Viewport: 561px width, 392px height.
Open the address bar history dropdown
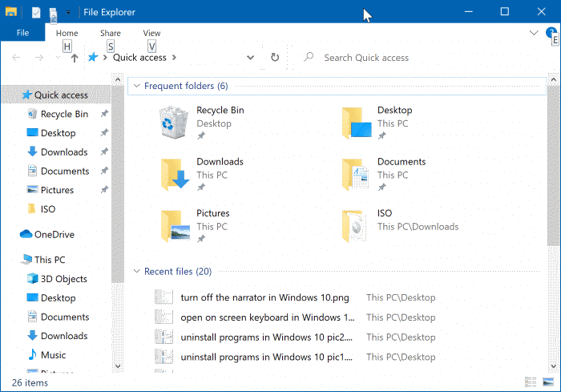pos(250,57)
